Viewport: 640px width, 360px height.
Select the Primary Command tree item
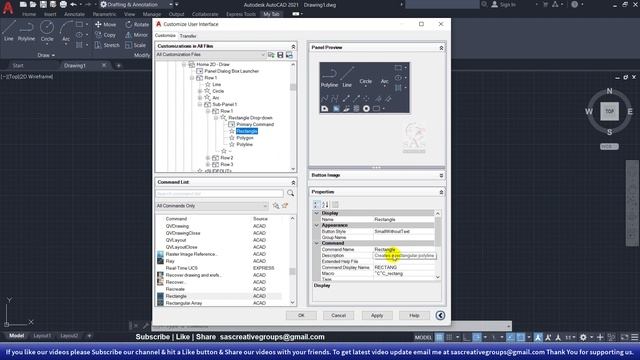point(255,124)
